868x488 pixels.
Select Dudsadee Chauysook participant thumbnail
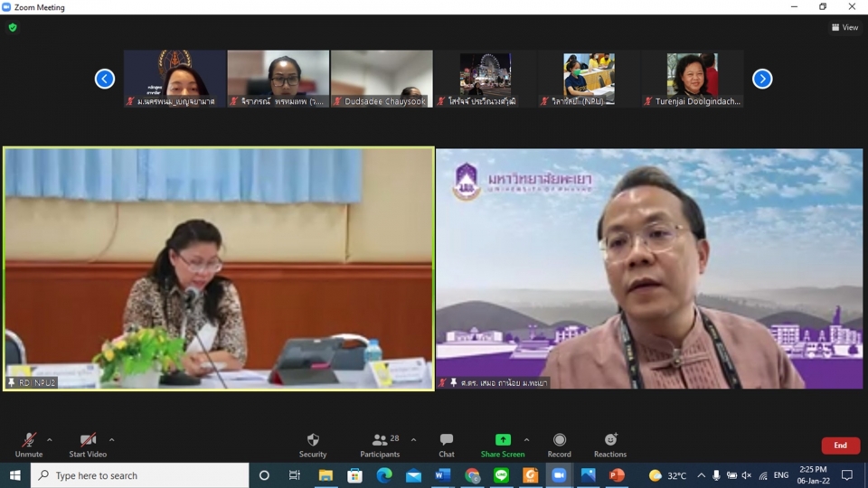tap(382, 79)
